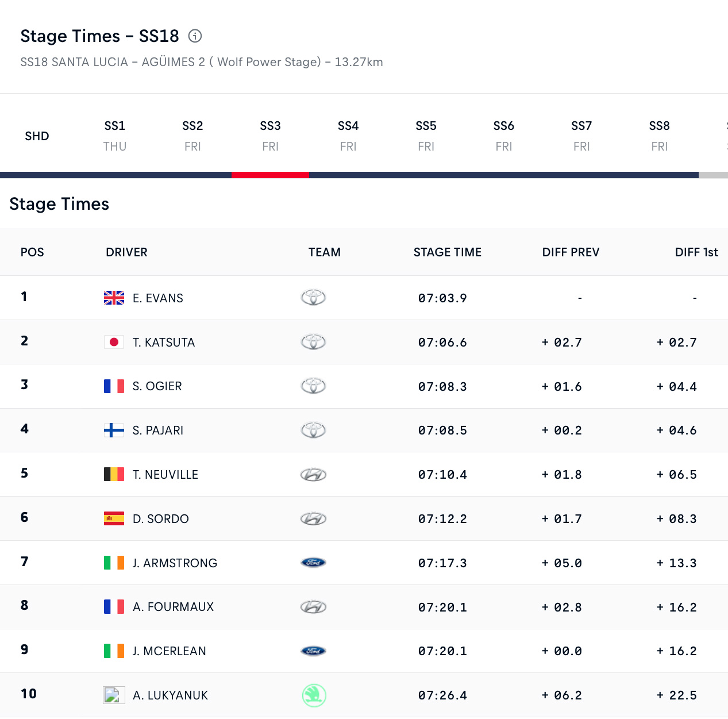Click the Toyota logo in E. Evans row
Viewport: 728px width, 719px height.
(313, 298)
